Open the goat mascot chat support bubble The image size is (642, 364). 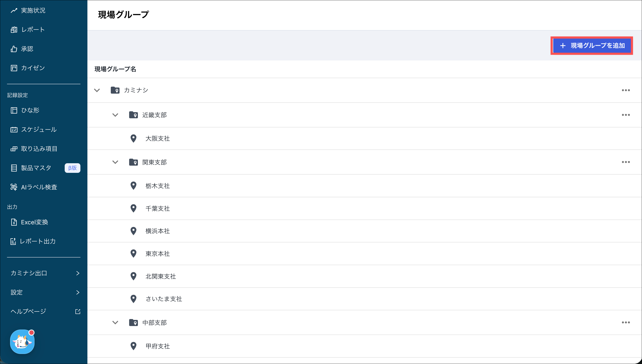click(22, 342)
